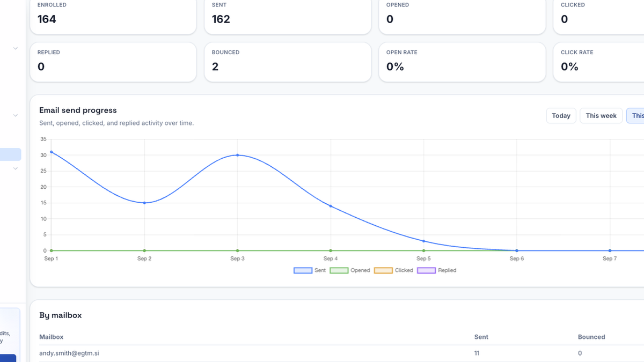The width and height of the screenshot is (644, 362).
Task: Click the CLICK RATE card label
Action: pyautogui.click(x=577, y=53)
